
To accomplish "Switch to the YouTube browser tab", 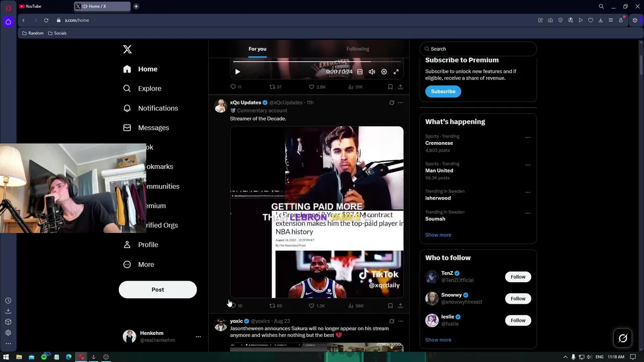I will pyautogui.click(x=44, y=7).
